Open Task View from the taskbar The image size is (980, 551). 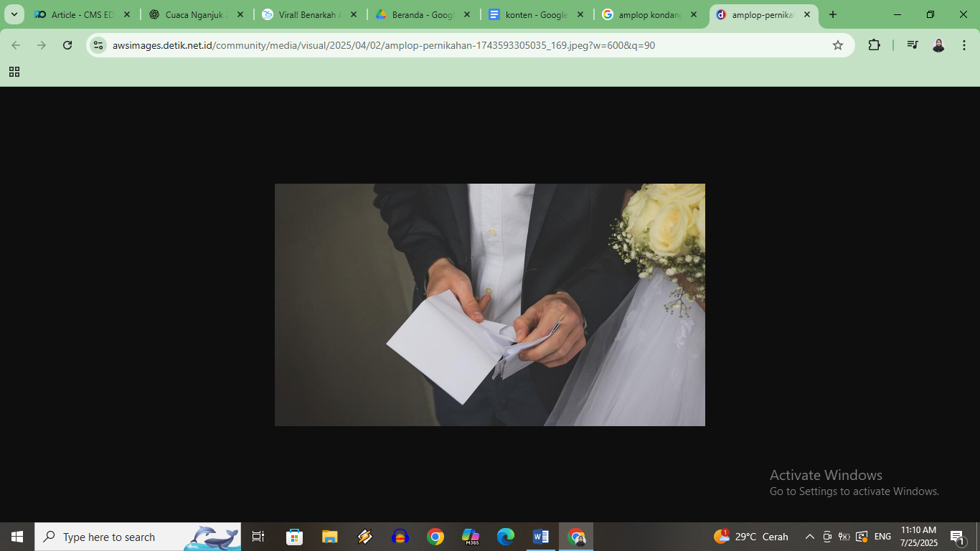pyautogui.click(x=258, y=537)
